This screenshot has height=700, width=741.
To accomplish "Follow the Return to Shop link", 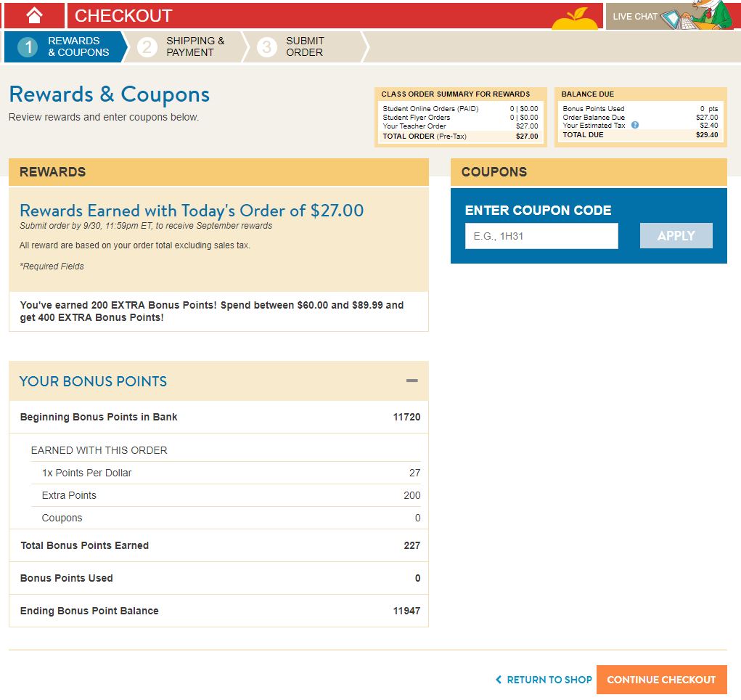I will [x=549, y=680].
